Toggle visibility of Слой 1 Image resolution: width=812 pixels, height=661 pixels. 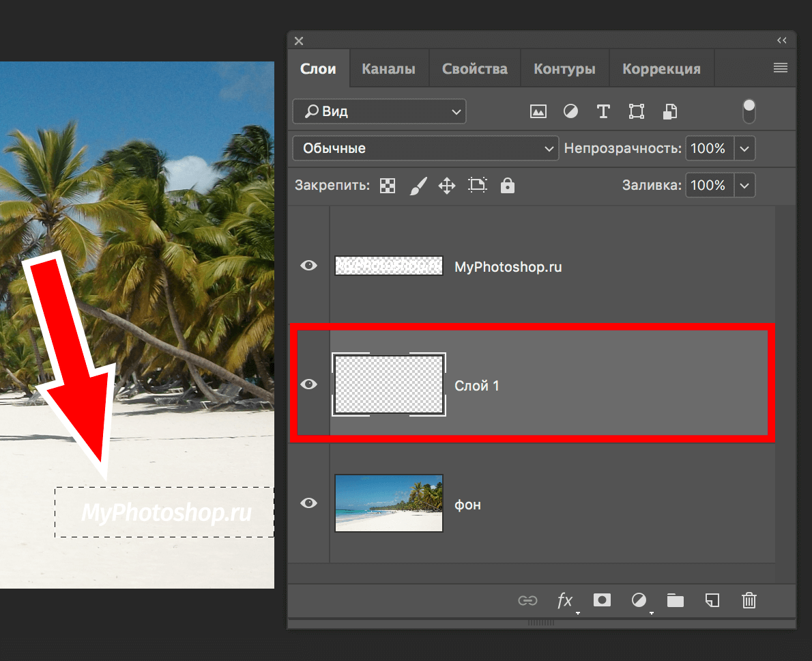point(309,384)
